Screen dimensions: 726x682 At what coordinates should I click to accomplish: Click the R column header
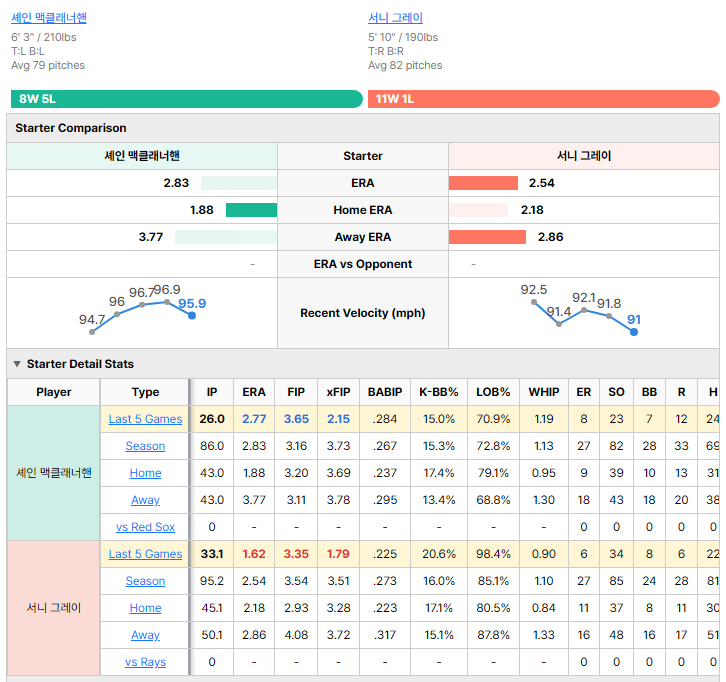pyautogui.click(x=682, y=392)
